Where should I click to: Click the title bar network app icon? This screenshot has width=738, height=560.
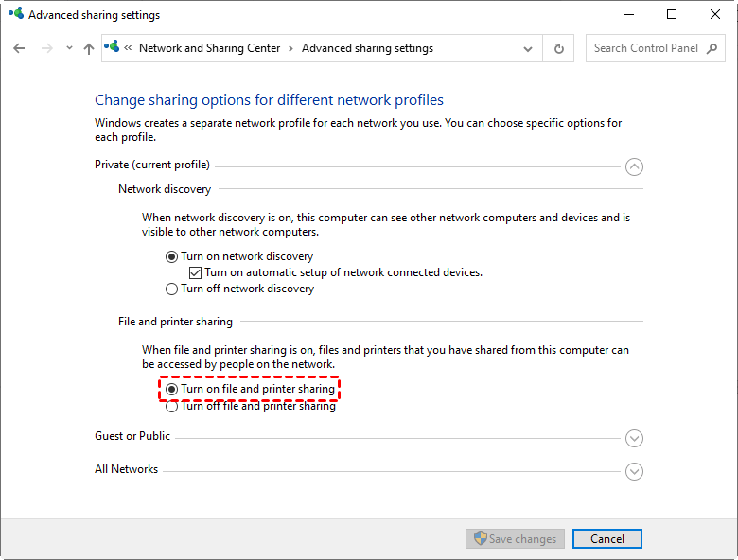(15, 14)
